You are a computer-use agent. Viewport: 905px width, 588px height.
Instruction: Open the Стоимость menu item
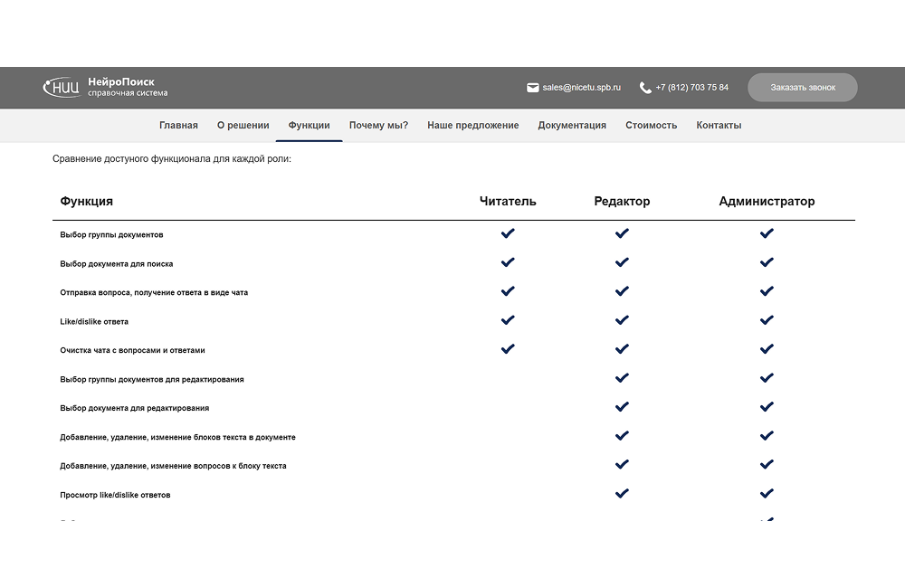click(651, 126)
